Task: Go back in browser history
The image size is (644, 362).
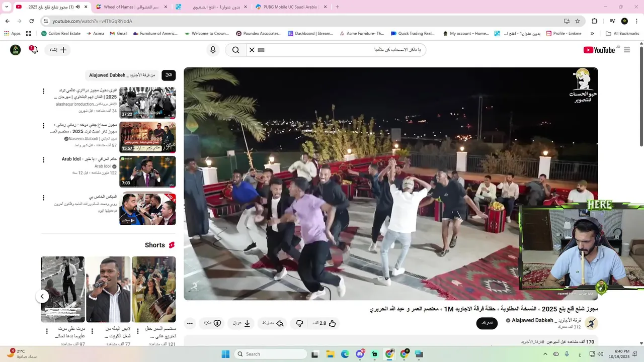Action: [x=7, y=21]
